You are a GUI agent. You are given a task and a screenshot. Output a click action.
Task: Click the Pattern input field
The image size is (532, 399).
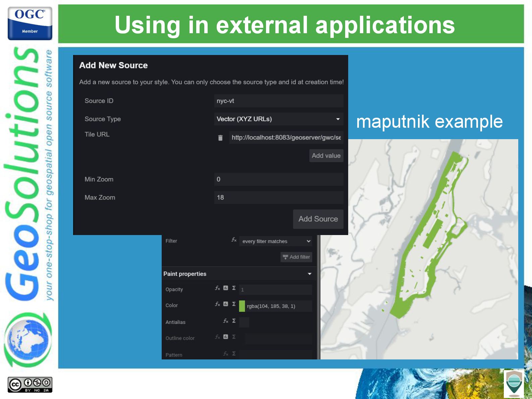click(x=276, y=354)
